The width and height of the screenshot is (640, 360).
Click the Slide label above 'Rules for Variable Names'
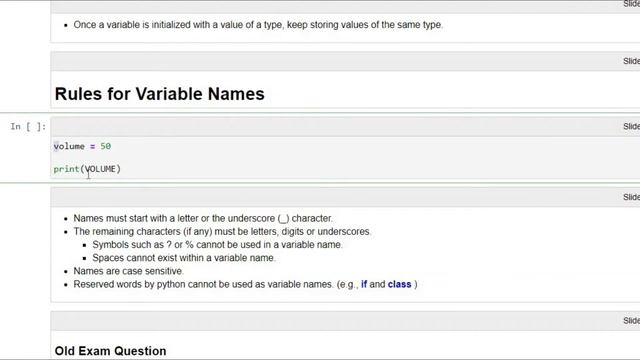pos(631,61)
